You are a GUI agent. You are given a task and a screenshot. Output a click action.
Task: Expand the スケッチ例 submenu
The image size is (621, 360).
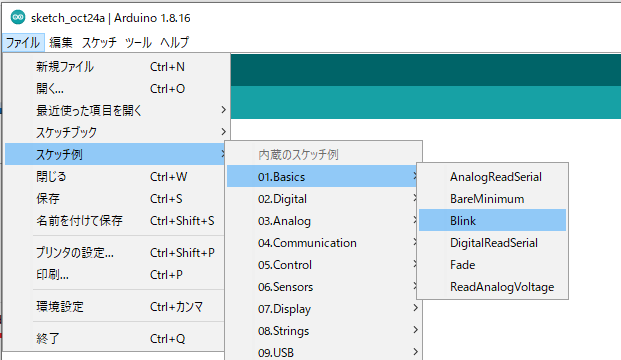click(x=115, y=154)
